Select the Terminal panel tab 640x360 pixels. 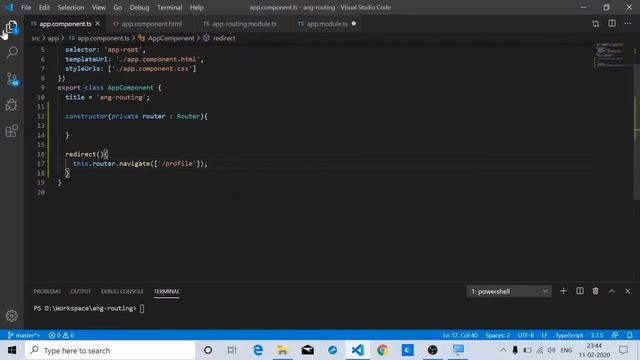point(167,291)
